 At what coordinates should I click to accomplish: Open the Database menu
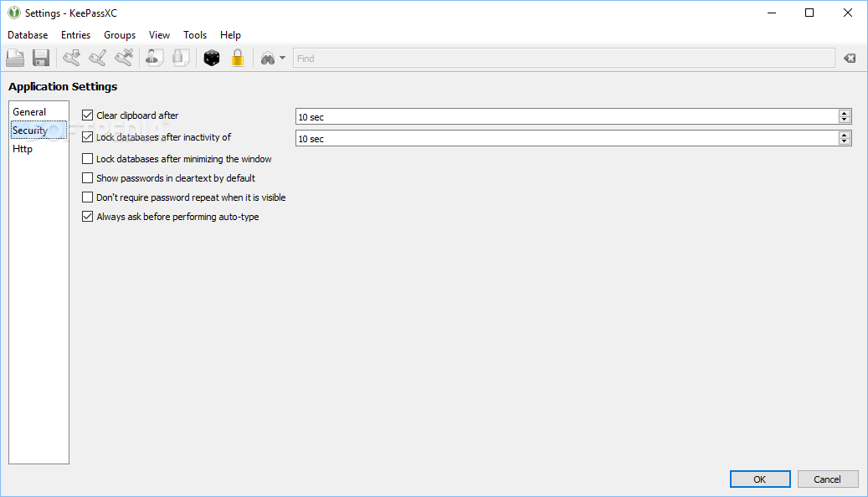28,35
